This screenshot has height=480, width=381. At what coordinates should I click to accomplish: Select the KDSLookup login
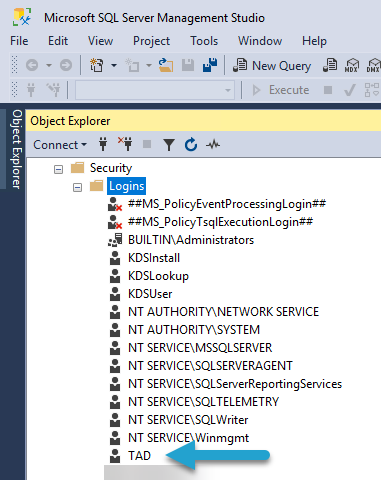[158, 276]
